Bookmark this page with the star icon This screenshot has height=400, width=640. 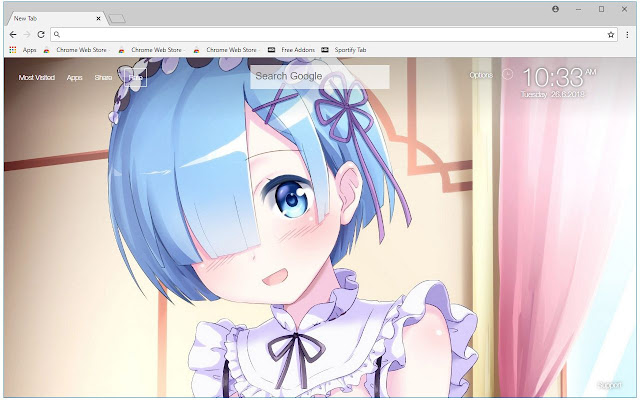[x=611, y=35]
